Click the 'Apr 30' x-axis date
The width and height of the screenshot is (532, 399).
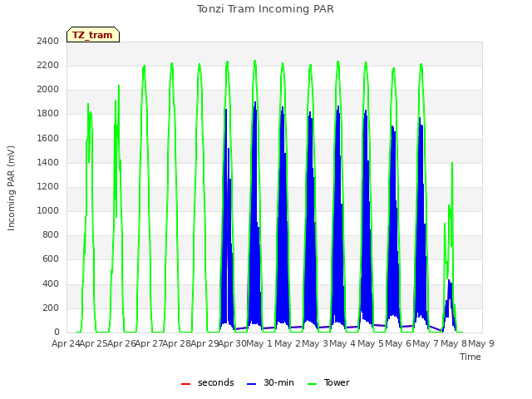pyautogui.click(x=232, y=343)
